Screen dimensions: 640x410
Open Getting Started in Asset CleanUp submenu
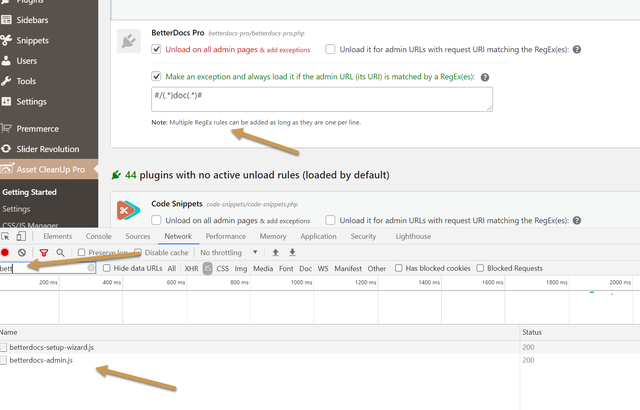point(29,192)
